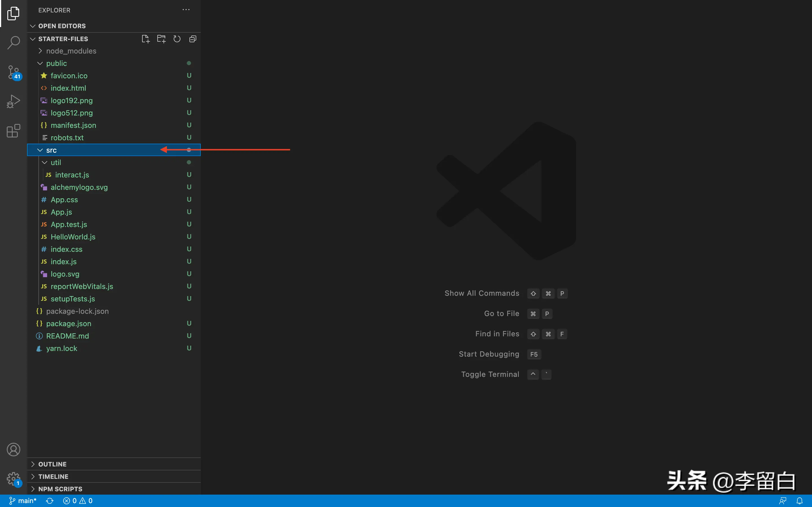Refresh the Explorer file tree

[x=177, y=39]
